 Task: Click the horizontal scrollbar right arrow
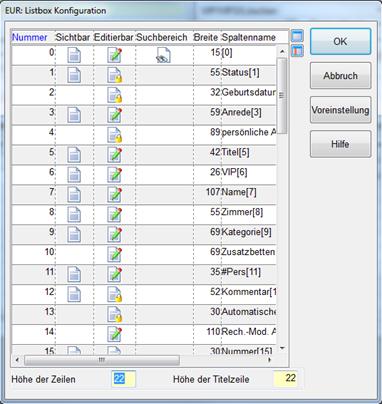[270, 360]
